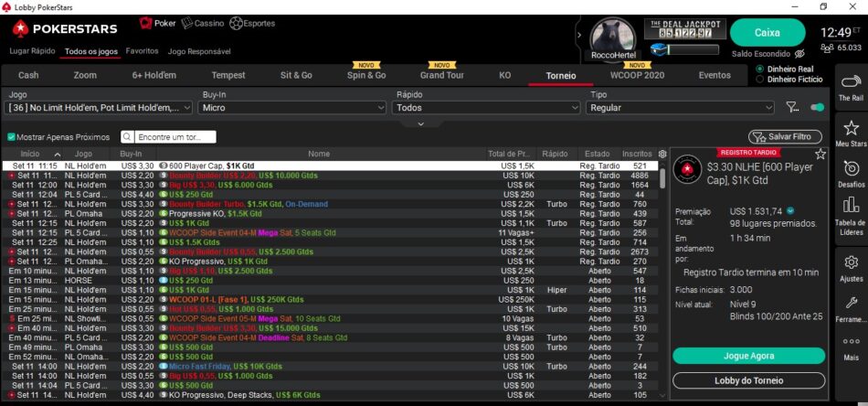Click the tournament spade logo in details
Screen dimensions: 868x406
point(687,169)
